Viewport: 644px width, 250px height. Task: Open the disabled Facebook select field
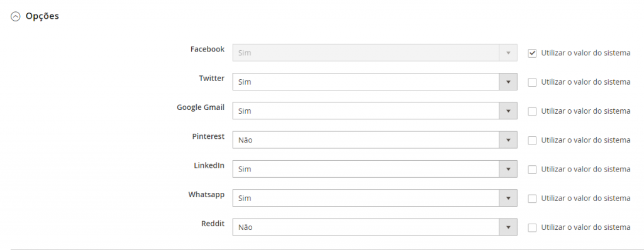[375, 53]
